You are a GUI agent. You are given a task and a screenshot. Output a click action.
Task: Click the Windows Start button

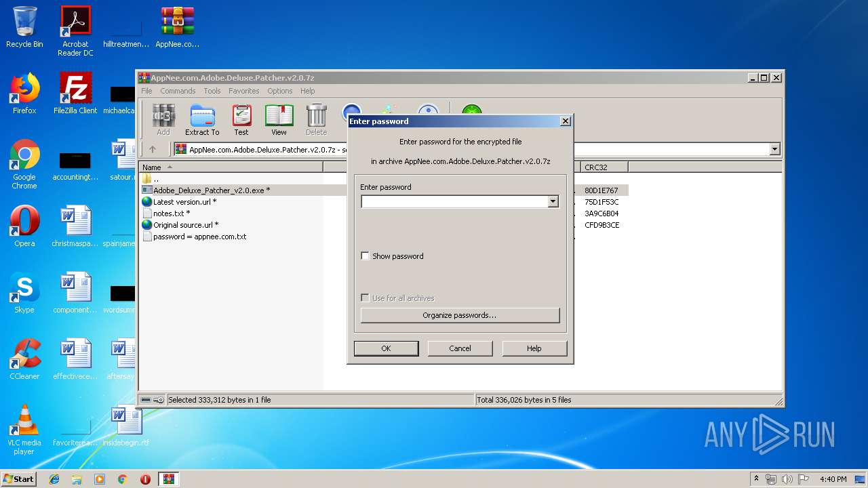coord(18,479)
